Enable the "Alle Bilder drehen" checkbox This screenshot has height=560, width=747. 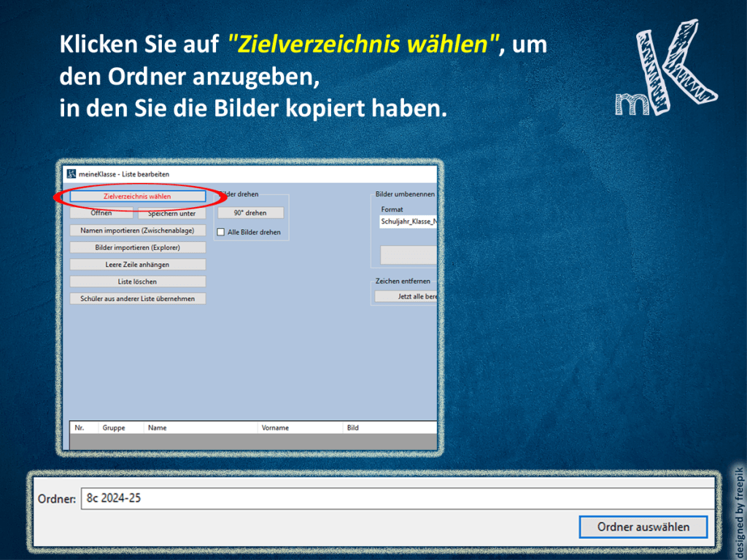coord(222,233)
